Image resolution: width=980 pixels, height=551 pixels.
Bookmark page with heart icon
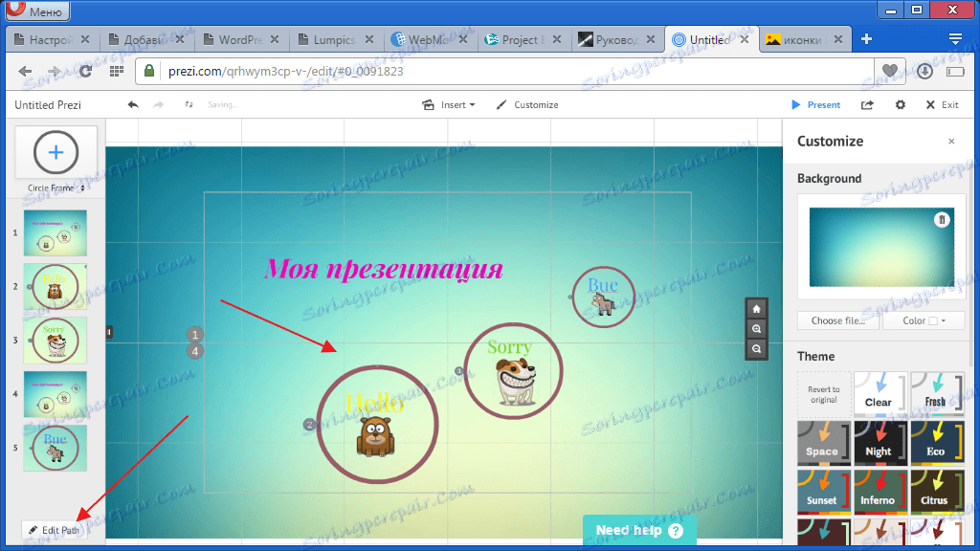pyautogui.click(x=890, y=71)
